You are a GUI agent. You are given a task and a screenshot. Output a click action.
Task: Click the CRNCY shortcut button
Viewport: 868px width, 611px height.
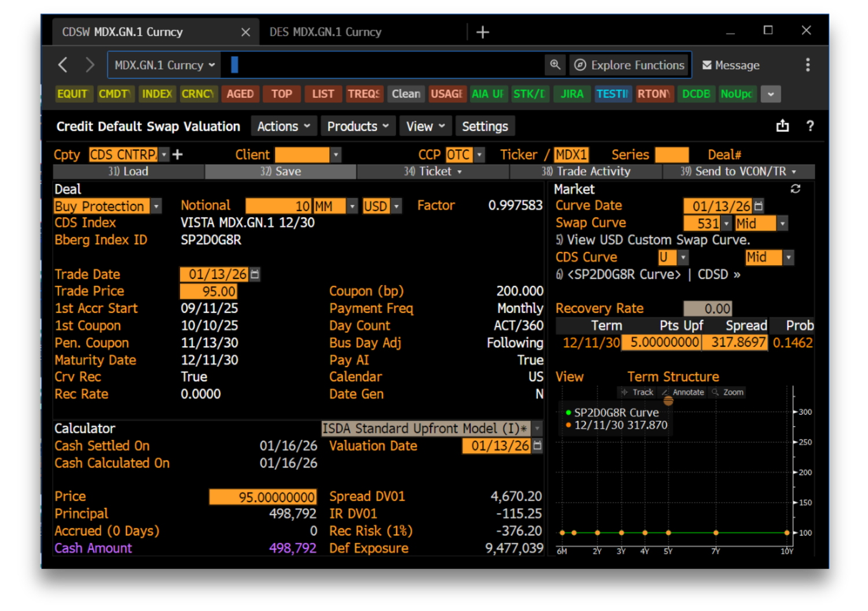click(198, 94)
